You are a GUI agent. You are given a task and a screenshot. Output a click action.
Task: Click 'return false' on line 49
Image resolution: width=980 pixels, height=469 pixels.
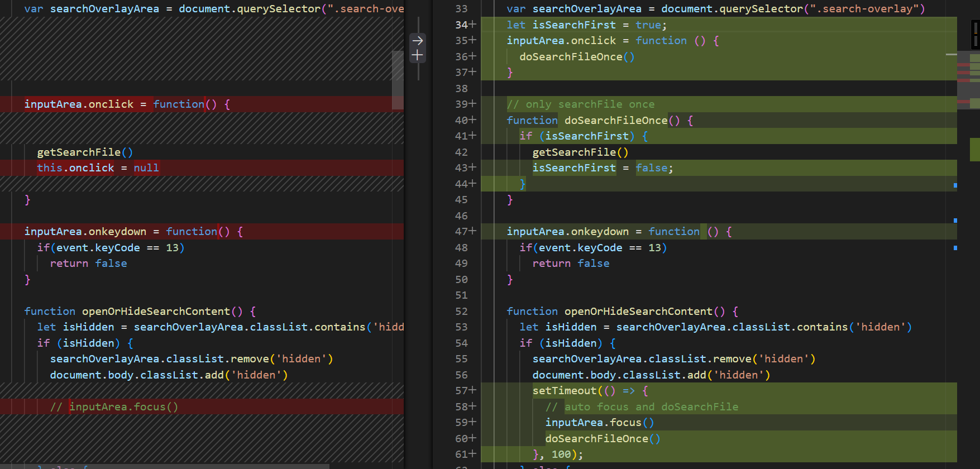coord(571,263)
